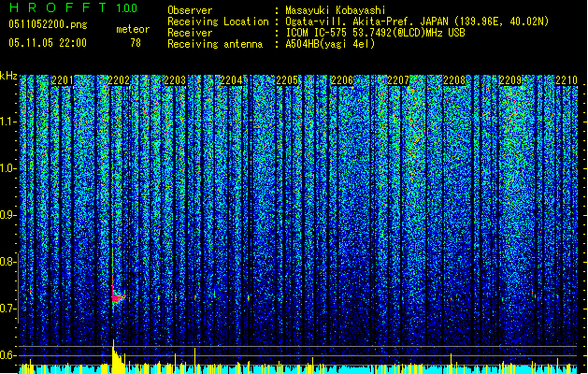Click the 'Observer' field label
The image size is (588, 374).
pos(190,10)
